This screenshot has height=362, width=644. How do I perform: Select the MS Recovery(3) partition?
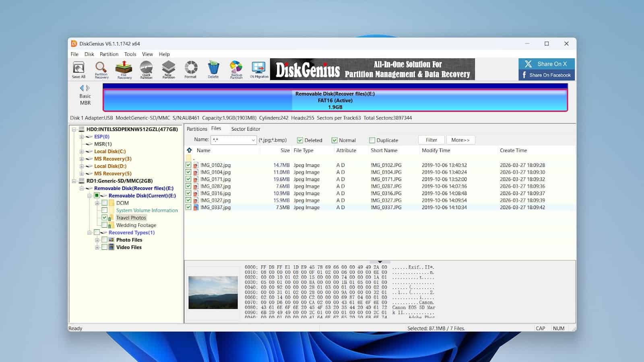[x=113, y=159]
